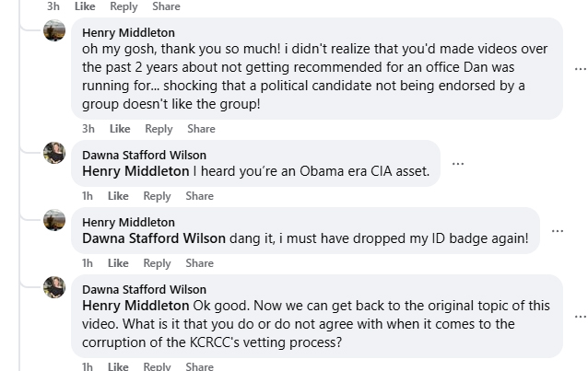This screenshot has height=371, width=588.
Task: Click Dawna's avatar on CIA asset comment
Action: pos(54,154)
